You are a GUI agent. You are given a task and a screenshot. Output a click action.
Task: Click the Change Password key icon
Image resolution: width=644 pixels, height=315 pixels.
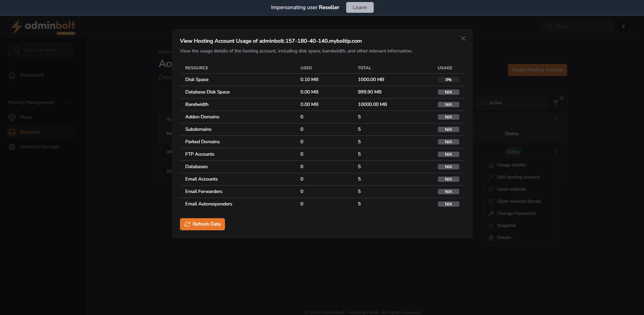(491, 213)
